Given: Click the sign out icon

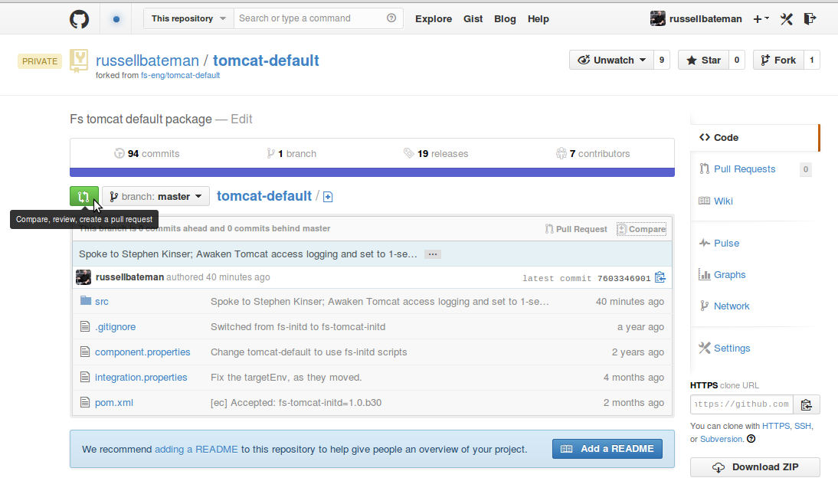Looking at the screenshot, I should [810, 19].
